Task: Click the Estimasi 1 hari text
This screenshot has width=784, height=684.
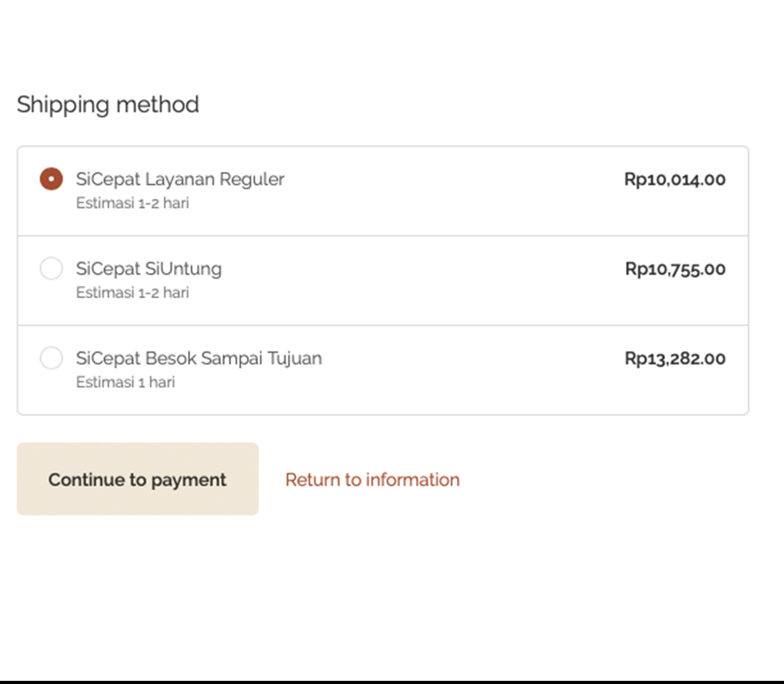Action: tap(125, 382)
